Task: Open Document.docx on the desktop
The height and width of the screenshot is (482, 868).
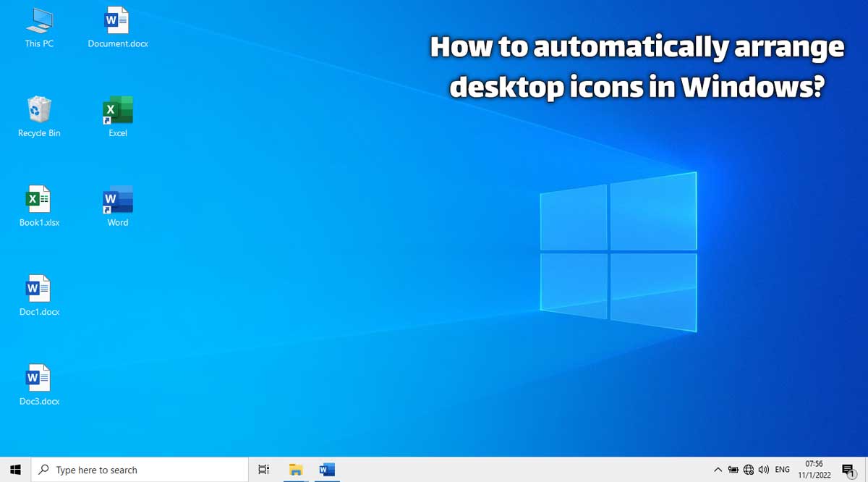Action: point(117,22)
